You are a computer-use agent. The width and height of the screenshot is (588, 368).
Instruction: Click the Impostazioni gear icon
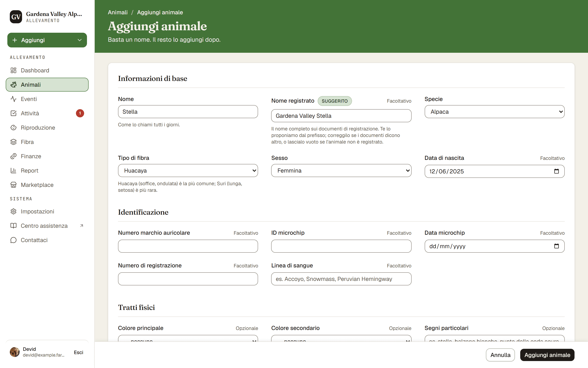point(13,212)
